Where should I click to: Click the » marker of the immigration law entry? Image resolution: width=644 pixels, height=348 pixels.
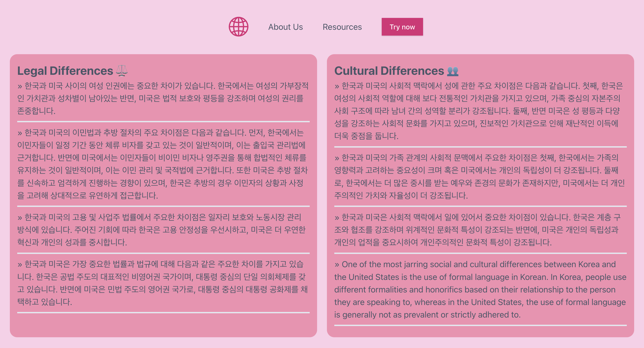pyautogui.click(x=20, y=133)
